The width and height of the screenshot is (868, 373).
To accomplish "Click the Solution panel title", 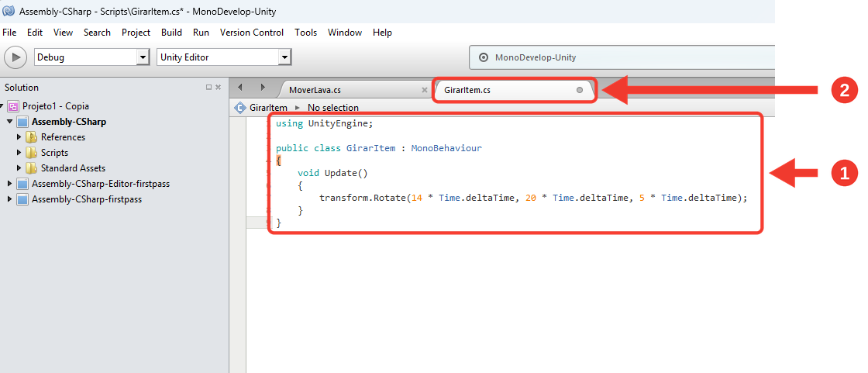I will 22,88.
